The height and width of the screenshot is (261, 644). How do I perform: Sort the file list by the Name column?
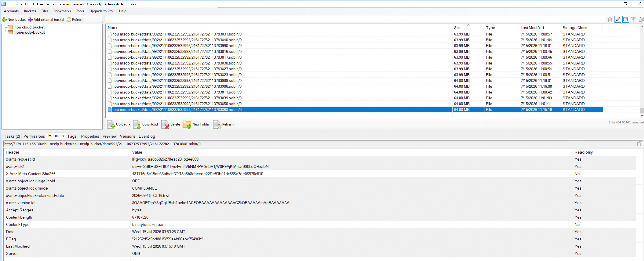(279, 28)
